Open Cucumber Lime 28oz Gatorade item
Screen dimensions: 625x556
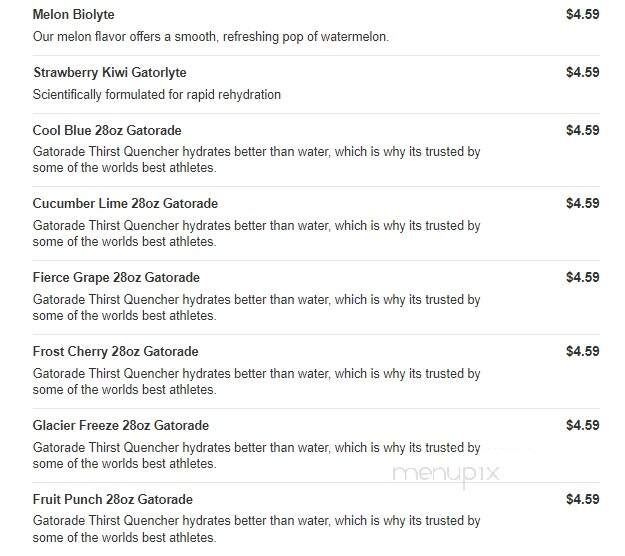click(125, 203)
